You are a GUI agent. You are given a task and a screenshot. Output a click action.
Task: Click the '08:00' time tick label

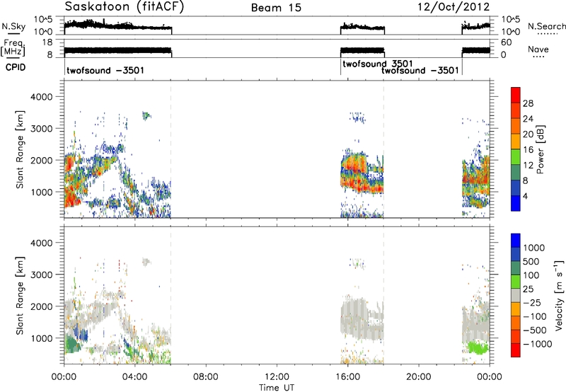pos(205,377)
